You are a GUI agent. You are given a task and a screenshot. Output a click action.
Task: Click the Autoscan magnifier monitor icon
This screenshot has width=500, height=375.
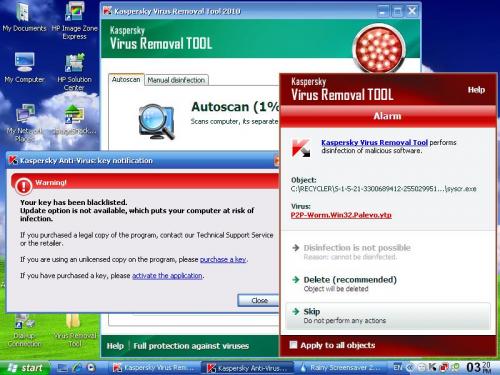[156, 122]
